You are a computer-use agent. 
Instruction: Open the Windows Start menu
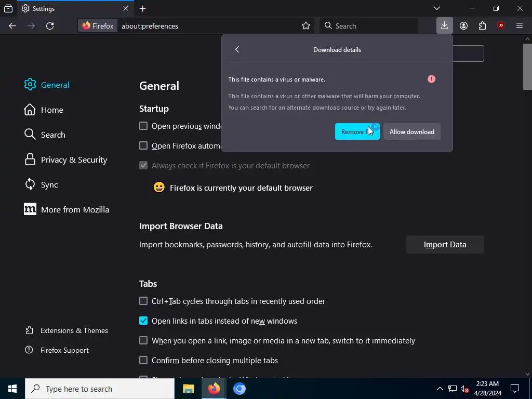click(x=12, y=389)
